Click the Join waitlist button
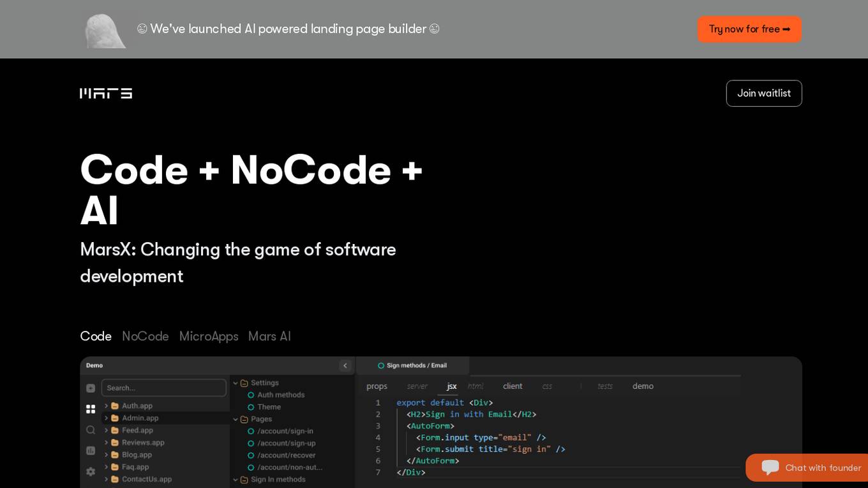Viewport: 868px width, 488px height. point(764,93)
